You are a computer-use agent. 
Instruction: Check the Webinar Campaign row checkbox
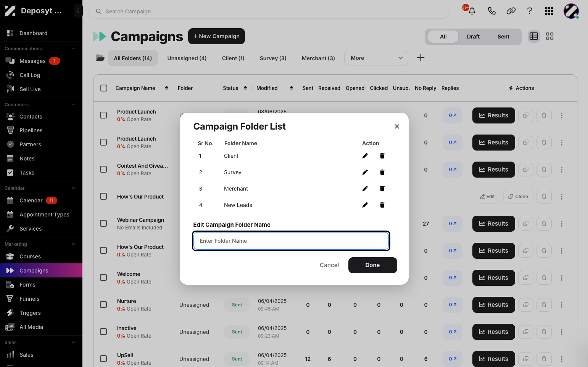click(103, 223)
